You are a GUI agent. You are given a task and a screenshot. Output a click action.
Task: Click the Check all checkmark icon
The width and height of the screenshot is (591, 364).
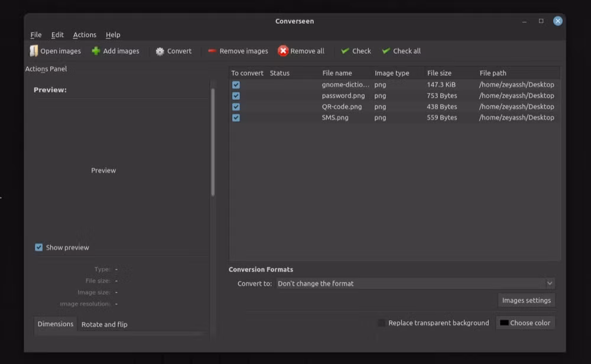[x=386, y=51]
